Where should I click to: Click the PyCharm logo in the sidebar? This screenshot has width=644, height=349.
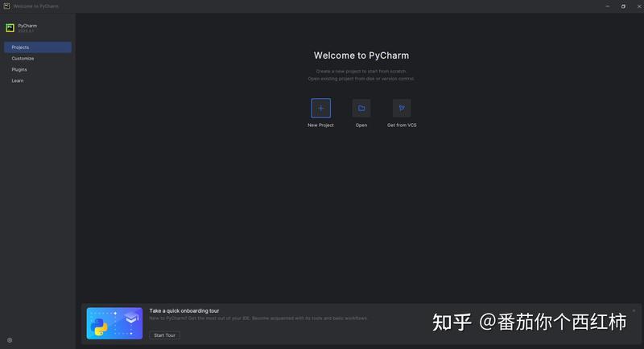[x=10, y=28]
